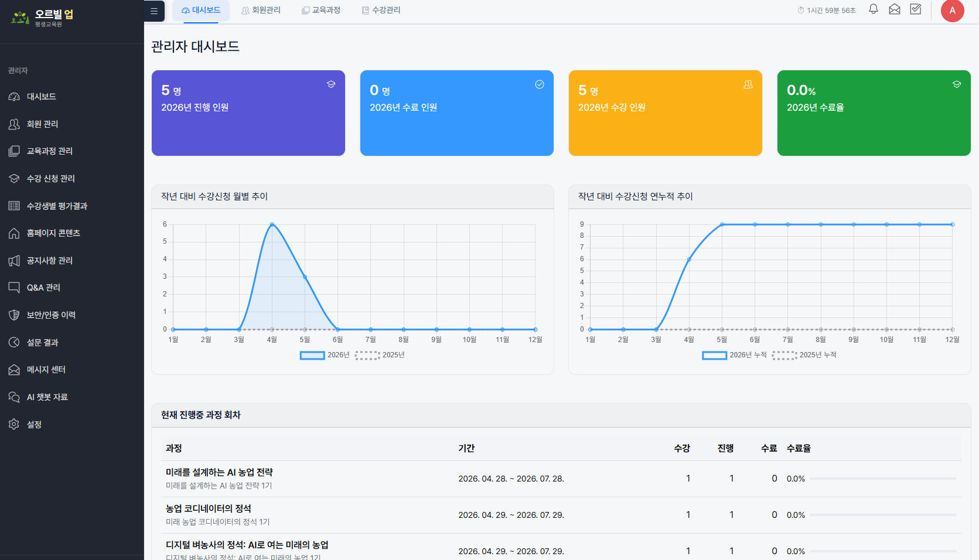Switch to the 교육과정 top tab
979x560 pixels.
pos(321,11)
